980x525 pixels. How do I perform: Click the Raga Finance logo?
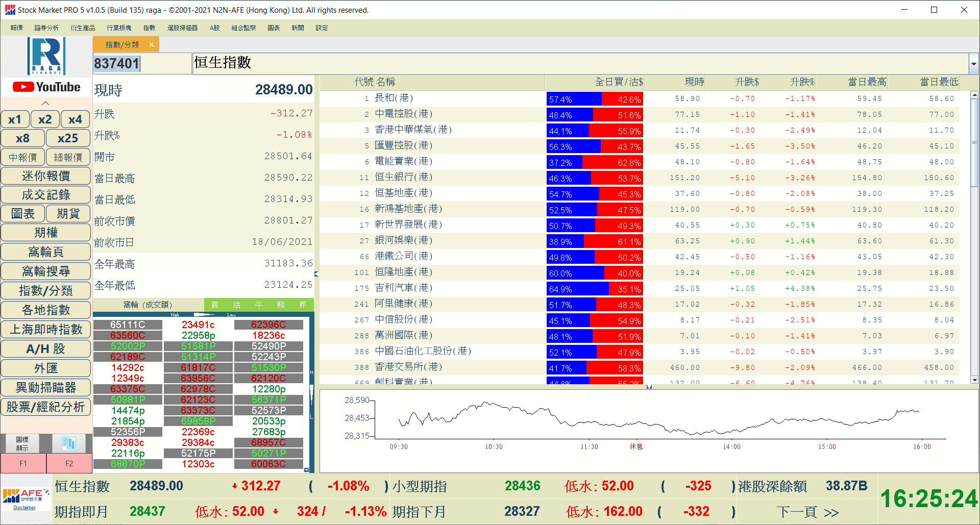(46, 56)
